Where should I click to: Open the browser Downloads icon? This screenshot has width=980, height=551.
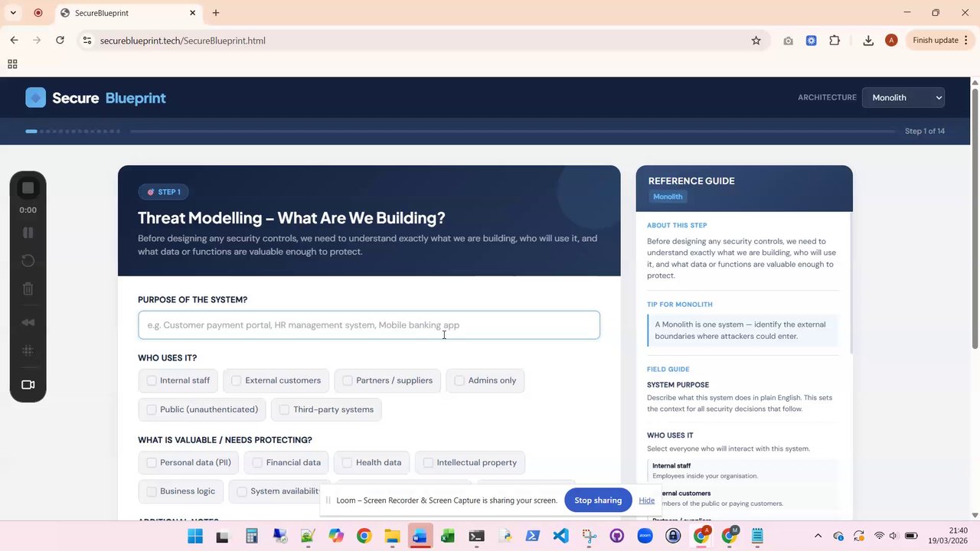coord(868,41)
